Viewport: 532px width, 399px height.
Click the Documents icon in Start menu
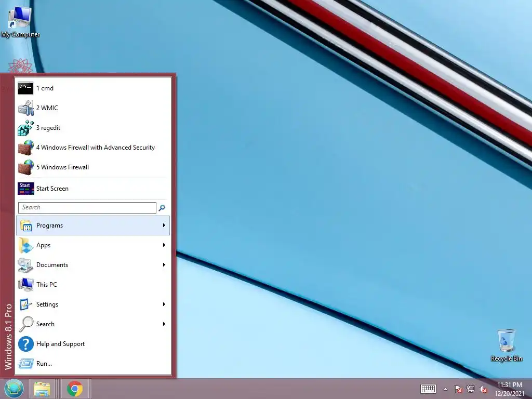[25, 265]
